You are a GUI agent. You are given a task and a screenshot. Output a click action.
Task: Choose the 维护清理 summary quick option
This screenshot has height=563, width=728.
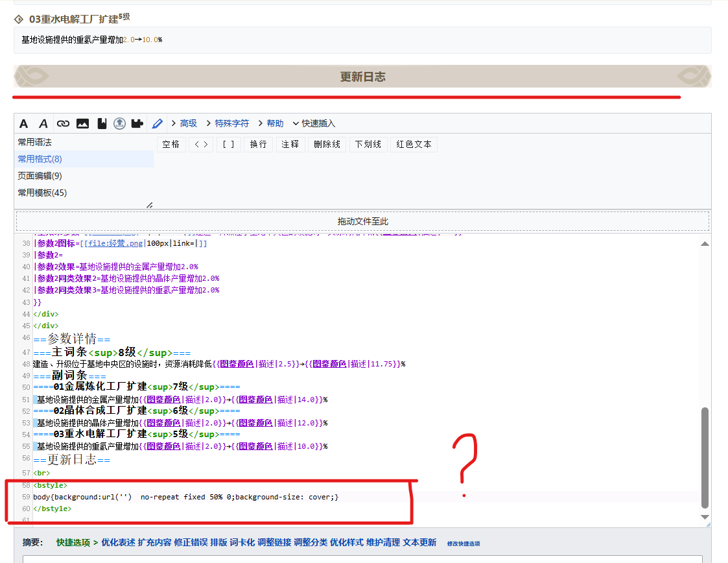point(383,542)
